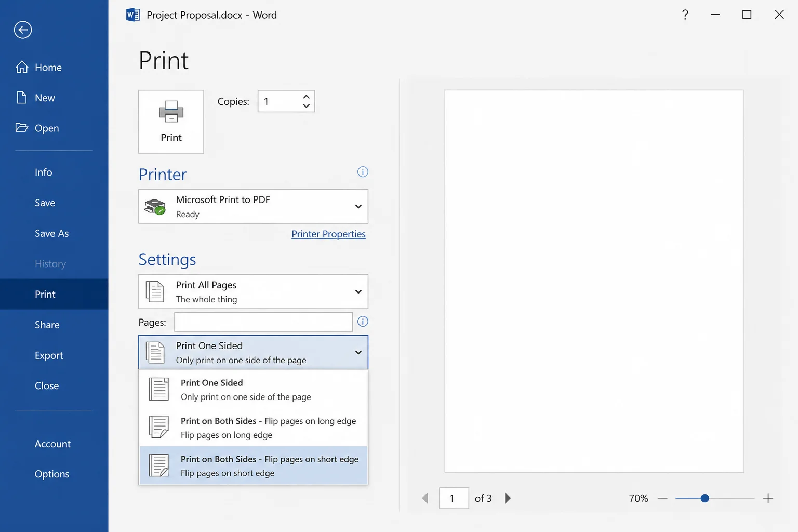This screenshot has height=532, width=798.
Task: Choose Print on Both Sides short edge
Action: [254, 465]
